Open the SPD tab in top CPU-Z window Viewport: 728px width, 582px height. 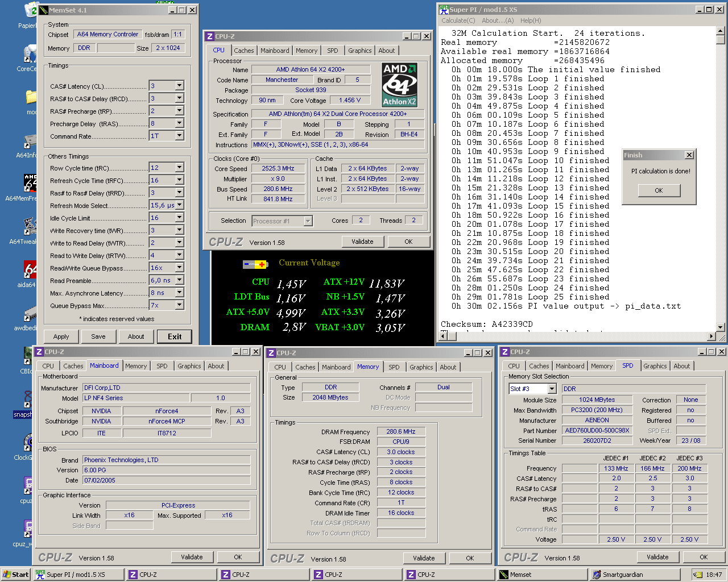[333, 51]
